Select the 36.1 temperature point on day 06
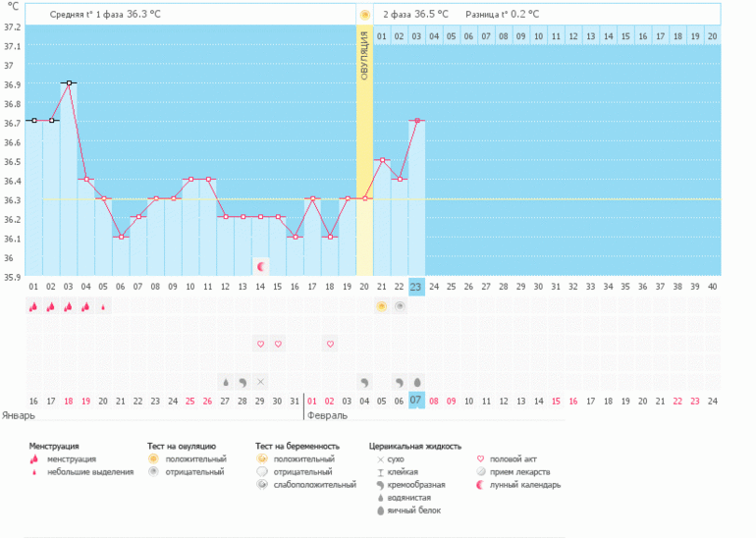The height and width of the screenshot is (538, 756). [121, 237]
